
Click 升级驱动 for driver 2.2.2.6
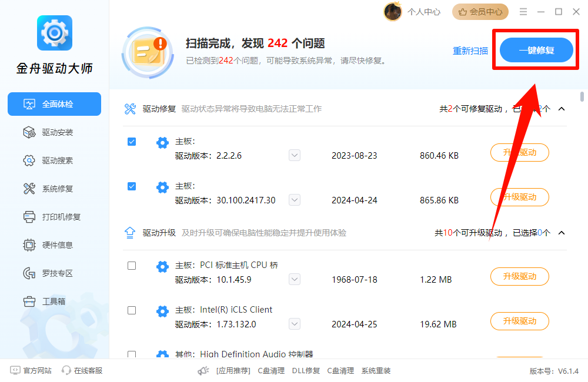520,153
